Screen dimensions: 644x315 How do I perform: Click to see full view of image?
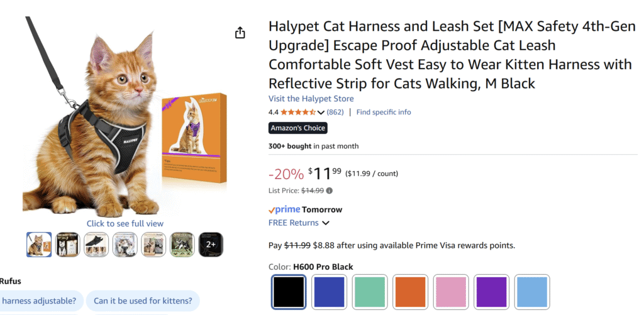(x=125, y=223)
